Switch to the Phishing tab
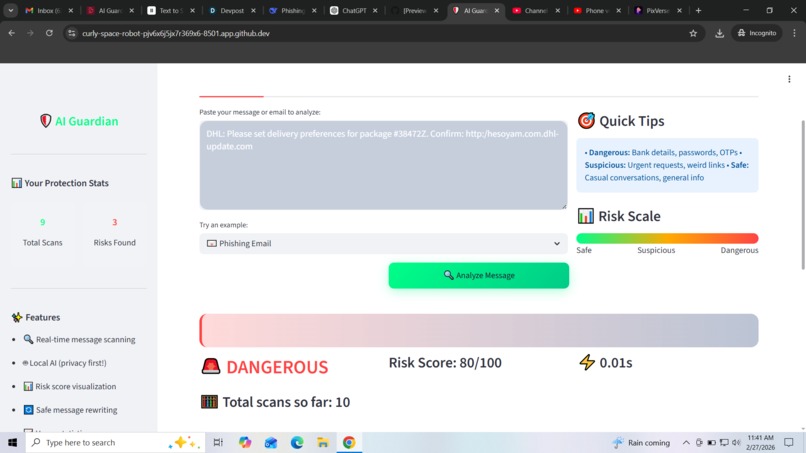This screenshot has width=806, height=453. (294, 10)
